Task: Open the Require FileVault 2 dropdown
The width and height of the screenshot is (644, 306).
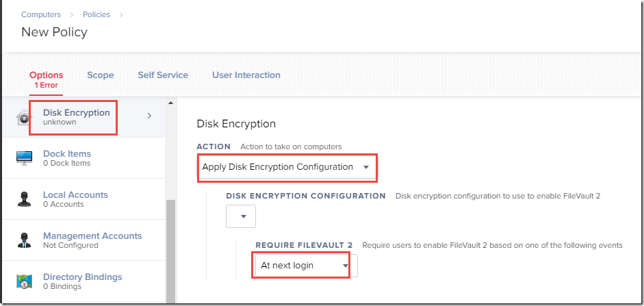Action: tap(306, 266)
